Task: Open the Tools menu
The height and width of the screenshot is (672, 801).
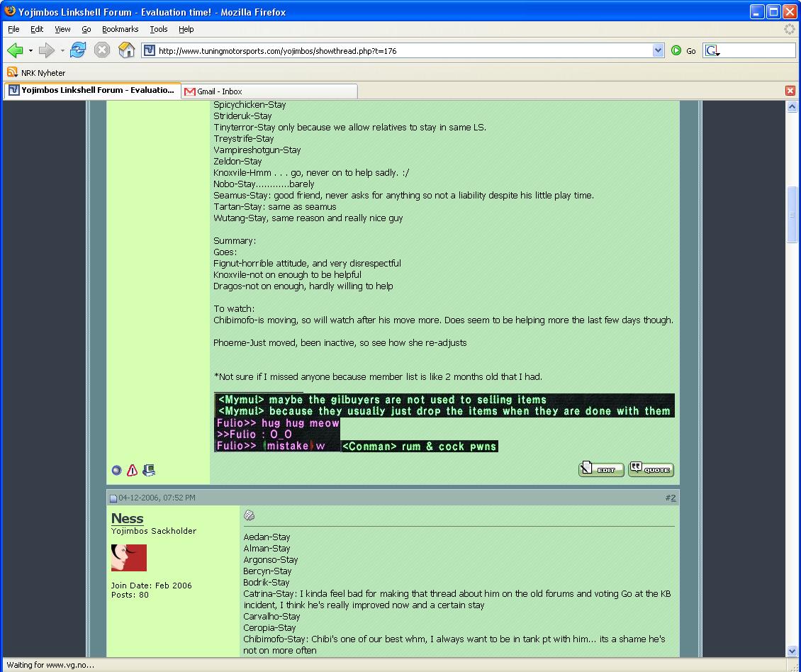Action: [x=158, y=29]
